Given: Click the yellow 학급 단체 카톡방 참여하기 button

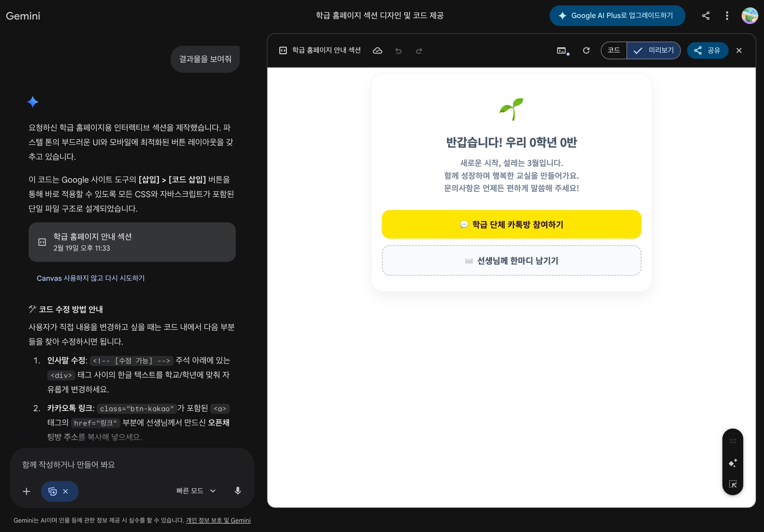Looking at the screenshot, I should coord(511,224).
